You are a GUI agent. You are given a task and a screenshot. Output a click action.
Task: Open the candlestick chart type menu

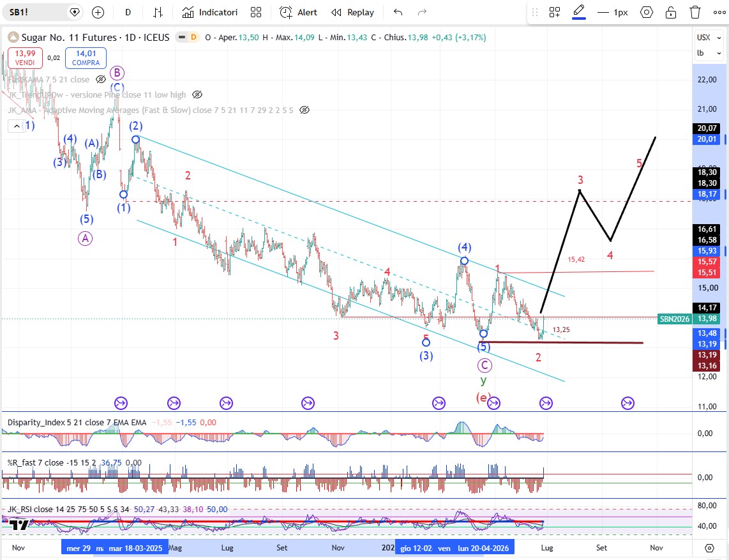[158, 13]
